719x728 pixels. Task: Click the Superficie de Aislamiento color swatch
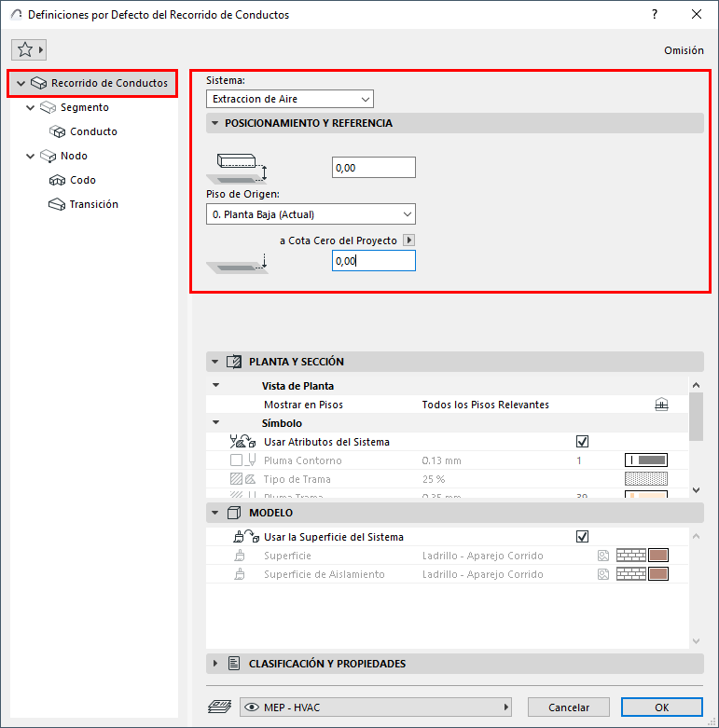(658, 574)
